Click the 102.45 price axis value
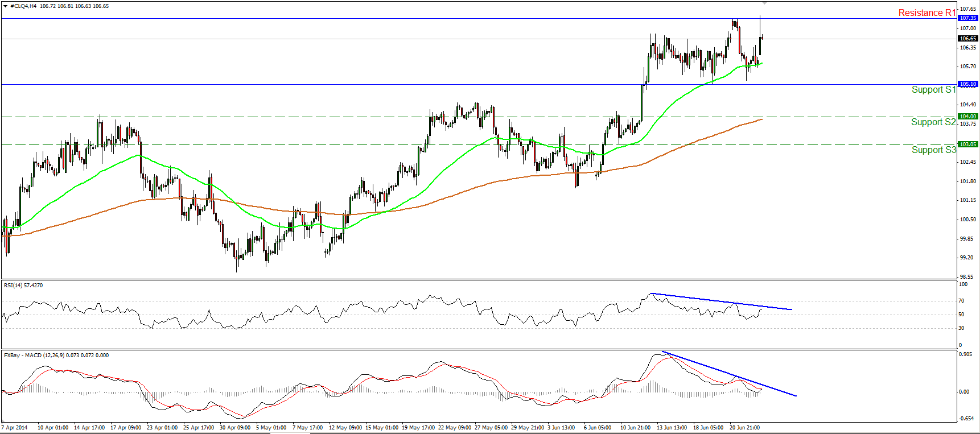Image resolution: width=980 pixels, height=434 pixels. (968, 162)
